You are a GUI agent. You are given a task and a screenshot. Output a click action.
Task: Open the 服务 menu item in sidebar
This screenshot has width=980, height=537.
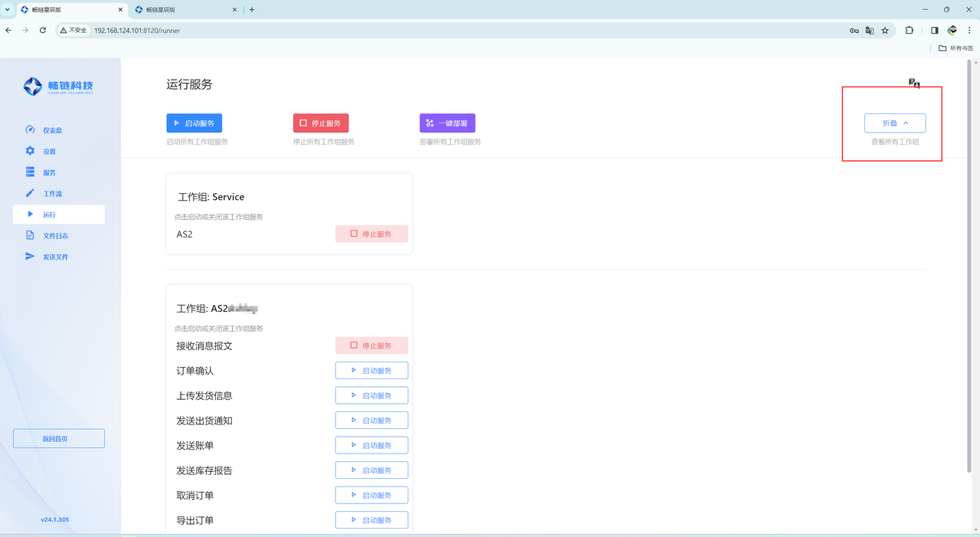coord(49,172)
